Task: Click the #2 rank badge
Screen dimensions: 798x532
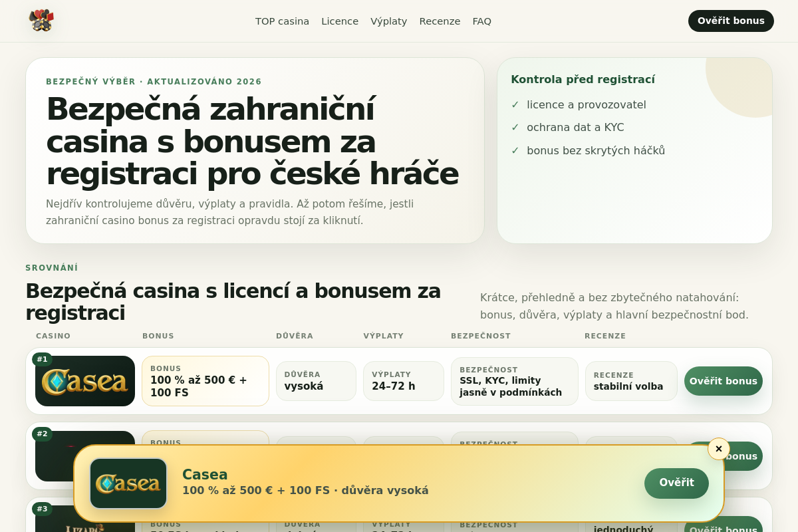Action: (42, 434)
